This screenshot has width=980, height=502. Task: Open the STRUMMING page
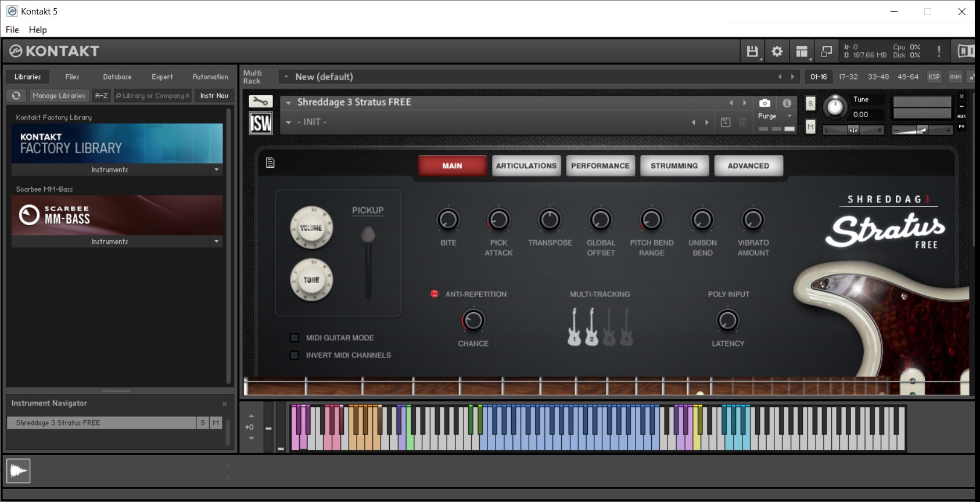tap(674, 165)
